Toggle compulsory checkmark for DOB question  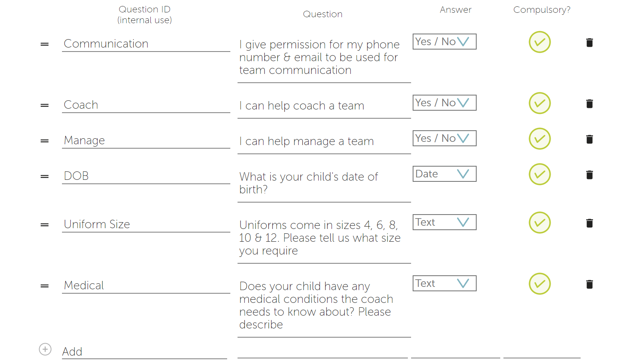pos(540,174)
